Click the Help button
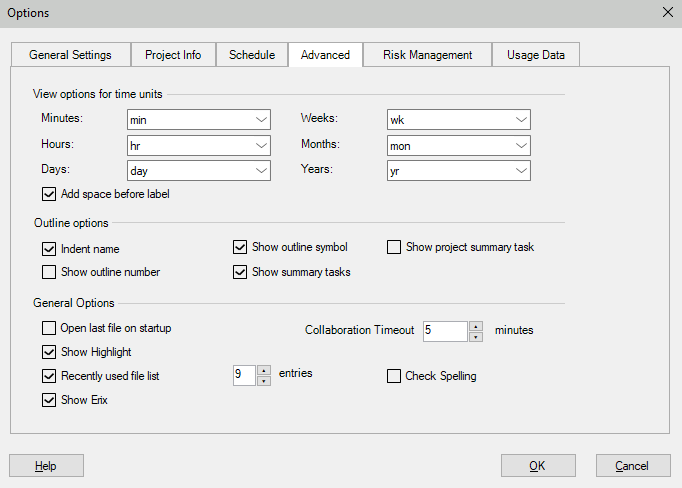Image resolution: width=682 pixels, height=488 pixels. [46, 465]
